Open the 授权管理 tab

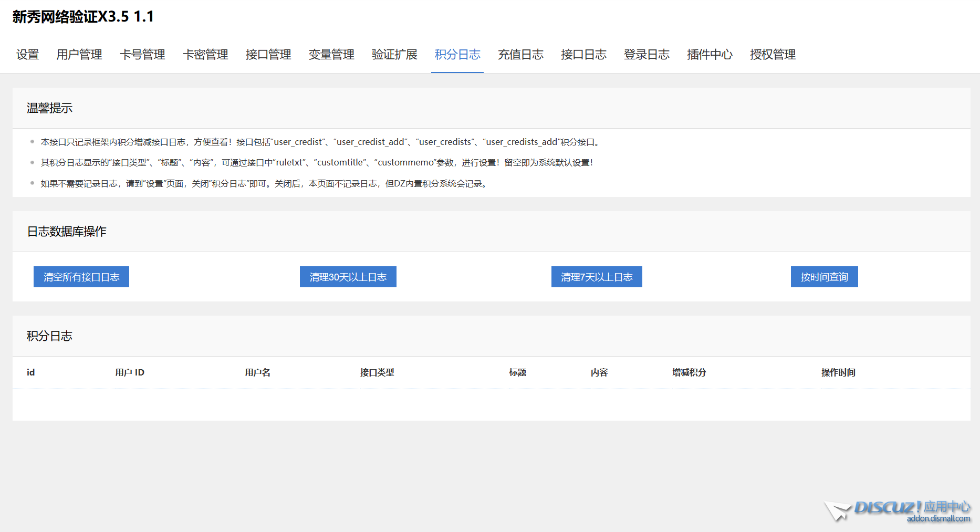coord(773,55)
